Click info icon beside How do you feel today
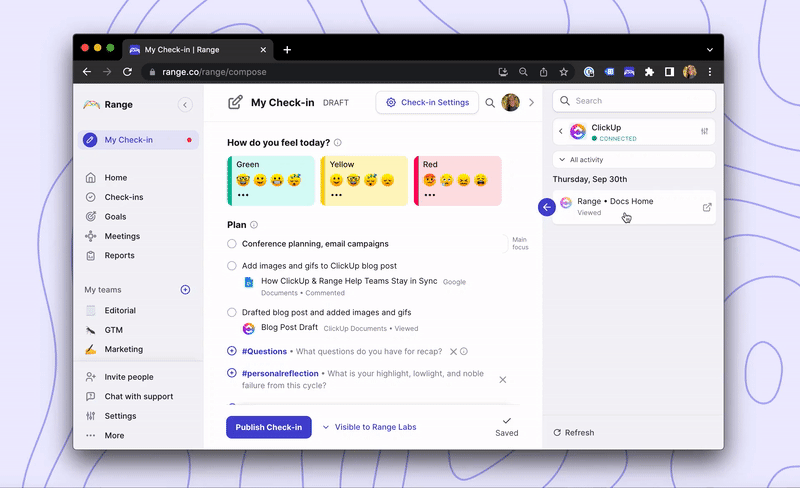The image size is (800, 488). pos(338,142)
